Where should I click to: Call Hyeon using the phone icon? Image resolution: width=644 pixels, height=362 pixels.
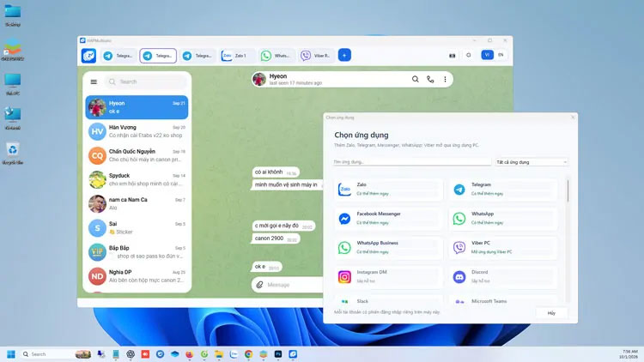pos(430,79)
